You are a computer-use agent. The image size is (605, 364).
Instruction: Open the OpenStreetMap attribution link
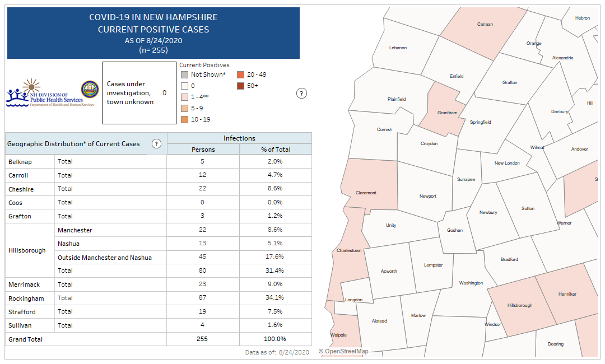pyautogui.click(x=344, y=352)
